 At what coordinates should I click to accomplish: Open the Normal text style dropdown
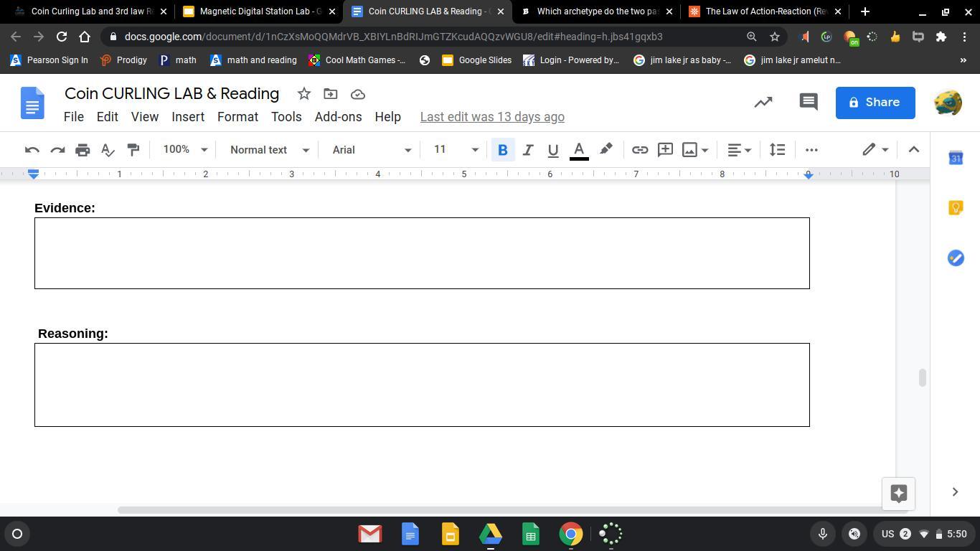click(269, 150)
